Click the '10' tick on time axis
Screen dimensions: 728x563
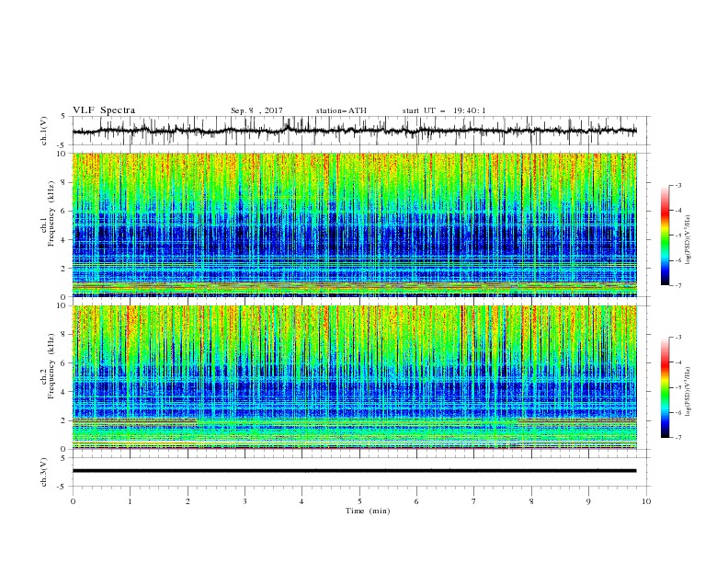click(646, 501)
